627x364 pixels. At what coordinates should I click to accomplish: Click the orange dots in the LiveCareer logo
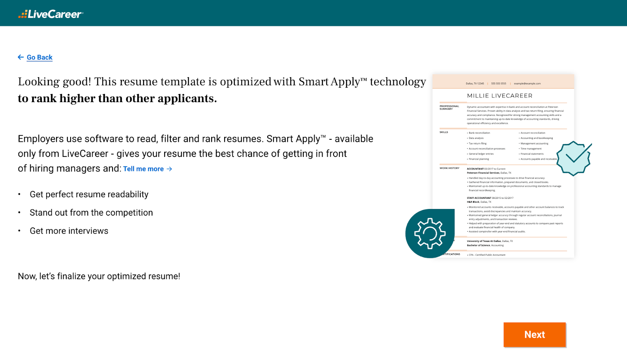pyautogui.click(x=23, y=14)
